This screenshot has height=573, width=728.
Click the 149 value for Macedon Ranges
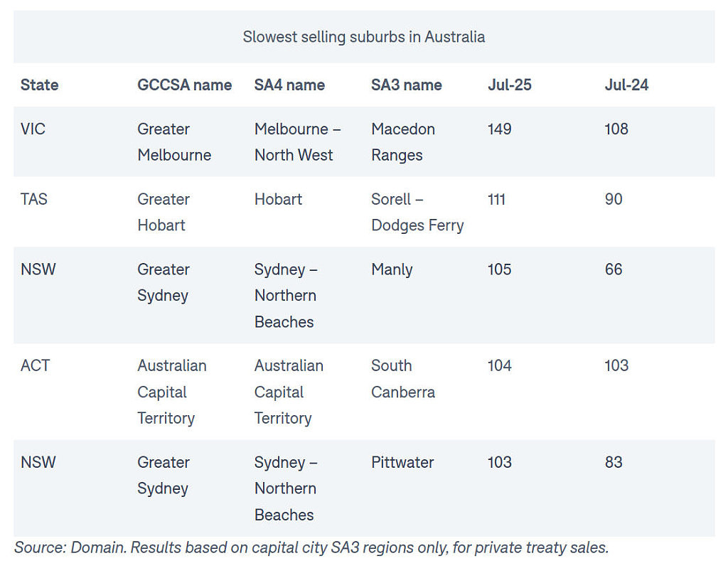500,129
